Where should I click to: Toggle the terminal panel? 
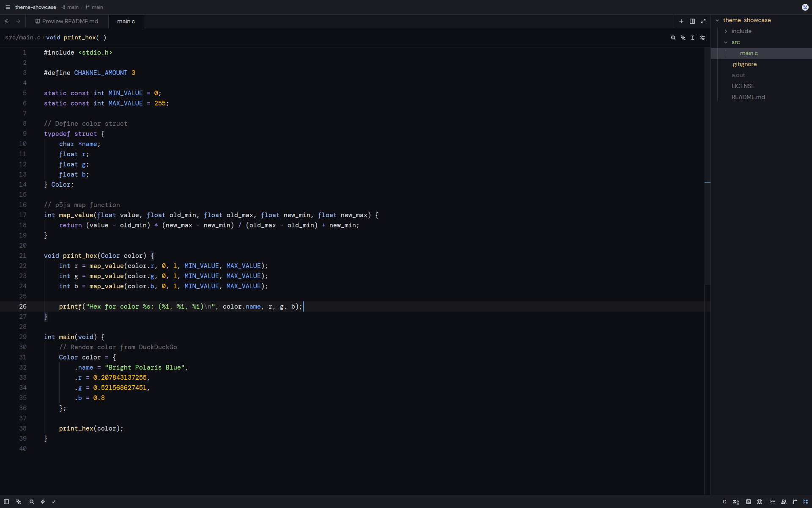coord(749,502)
